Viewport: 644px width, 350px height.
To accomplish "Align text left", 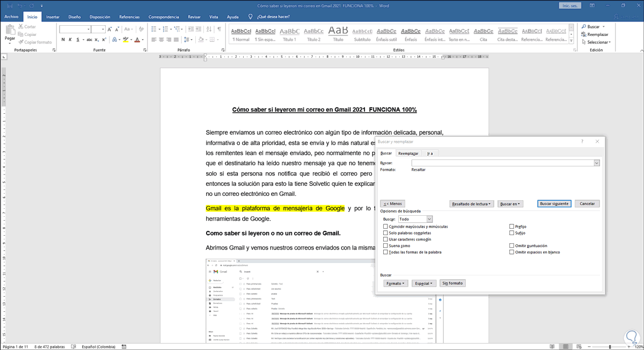I will click(153, 40).
